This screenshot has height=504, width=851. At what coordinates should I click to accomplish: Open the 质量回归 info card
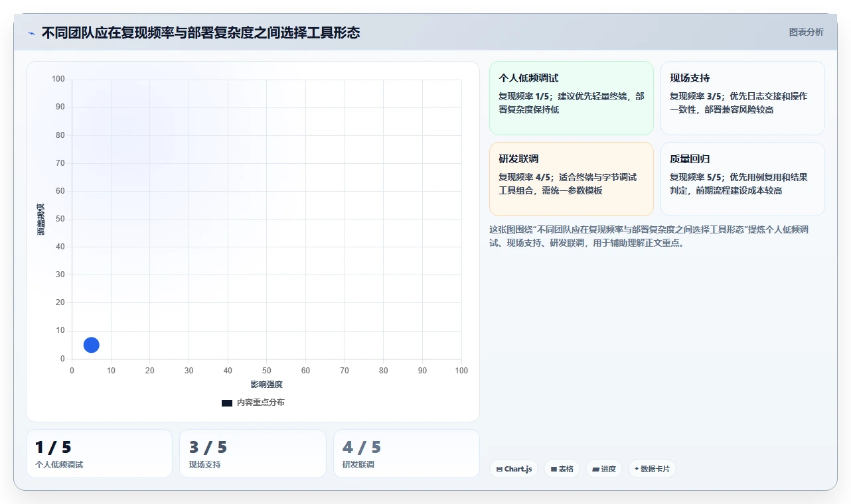click(x=743, y=179)
